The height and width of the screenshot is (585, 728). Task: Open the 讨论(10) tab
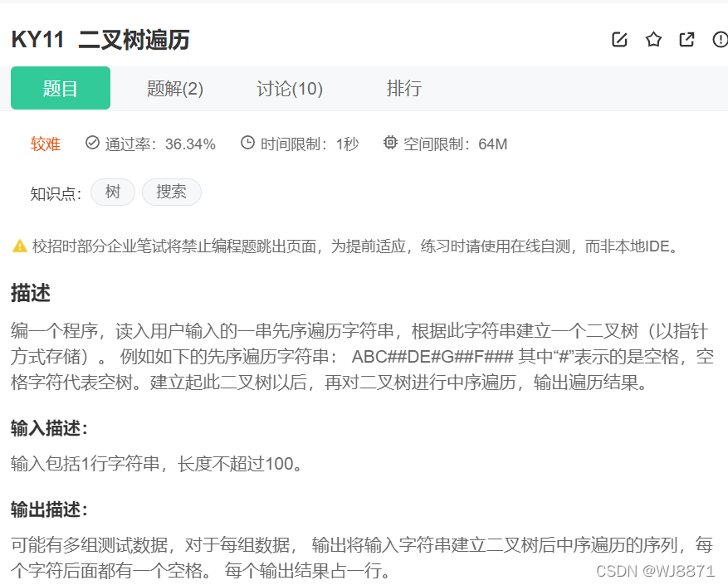(x=290, y=88)
